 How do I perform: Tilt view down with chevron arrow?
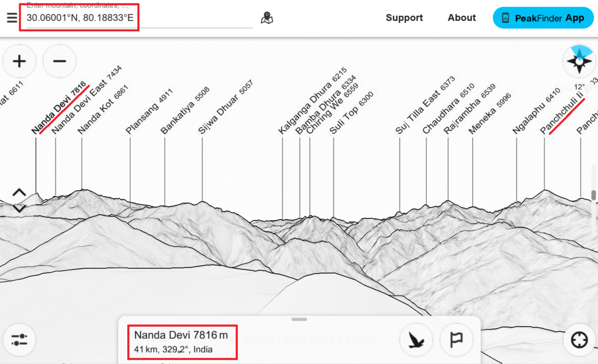click(x=19, y=208)
